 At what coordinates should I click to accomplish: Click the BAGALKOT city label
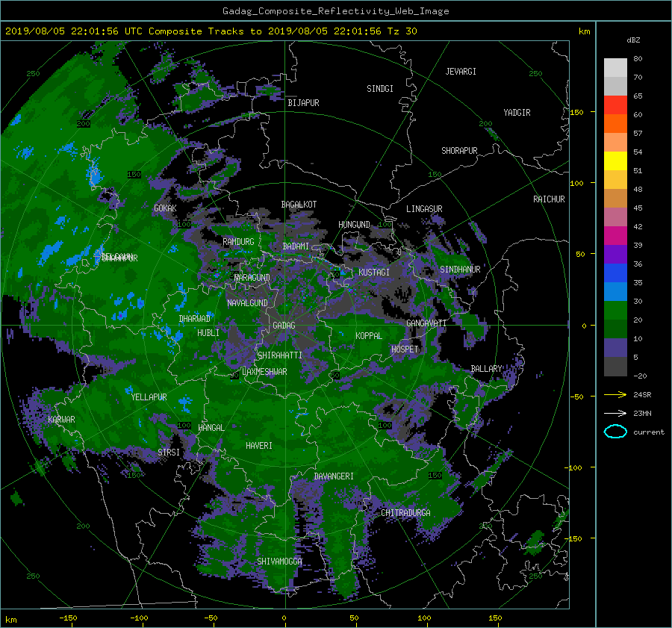(299, 205)
